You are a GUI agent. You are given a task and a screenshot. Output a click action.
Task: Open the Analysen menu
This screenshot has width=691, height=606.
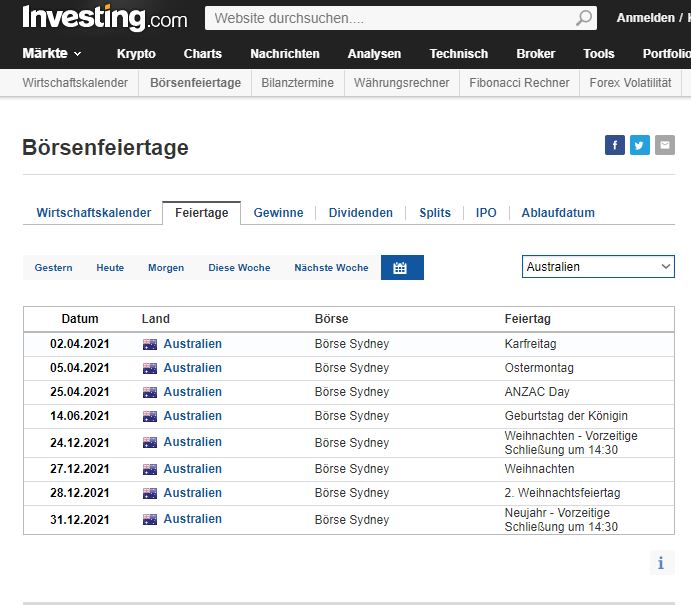click(x=374, y=53)
